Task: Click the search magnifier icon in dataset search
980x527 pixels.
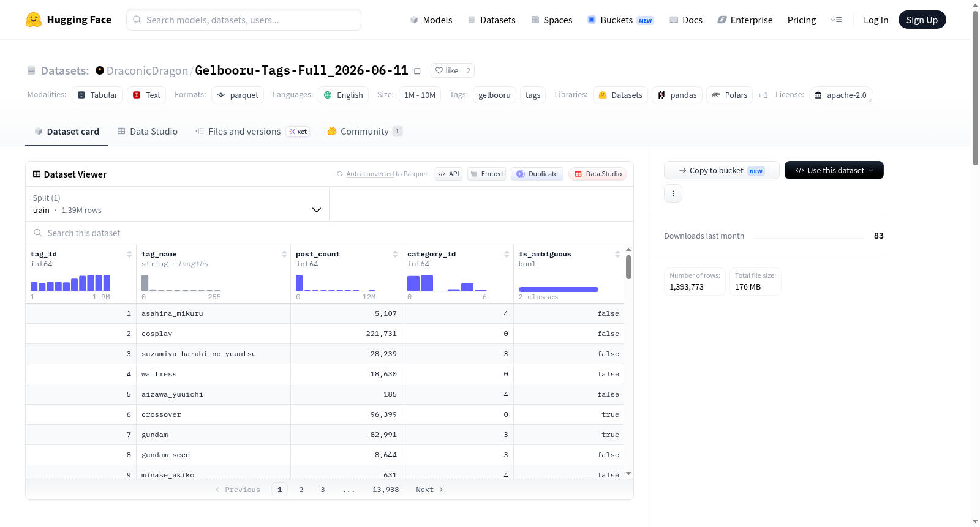Action: 38,233
